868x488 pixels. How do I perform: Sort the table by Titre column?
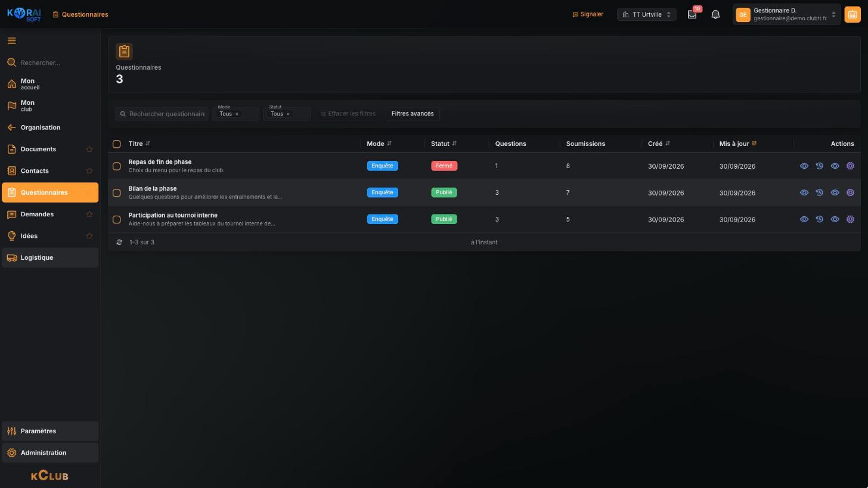coord(139,144)
